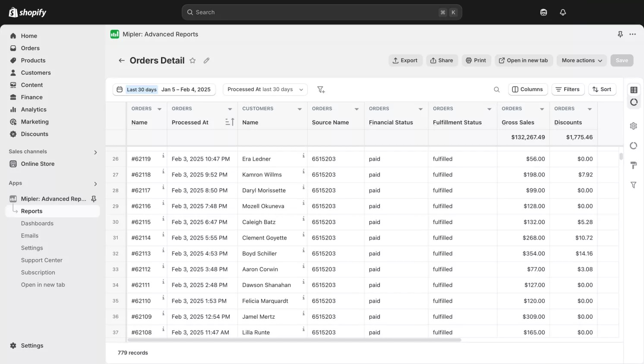Open the store avatar icon in top bar
The width and height of the screenshot is (644, 364).
pos(544,12)
